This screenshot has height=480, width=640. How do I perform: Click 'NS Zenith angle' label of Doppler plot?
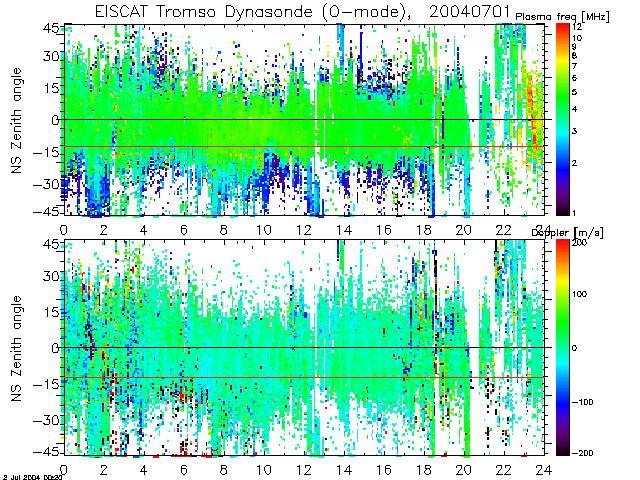(x=16, y=348)
